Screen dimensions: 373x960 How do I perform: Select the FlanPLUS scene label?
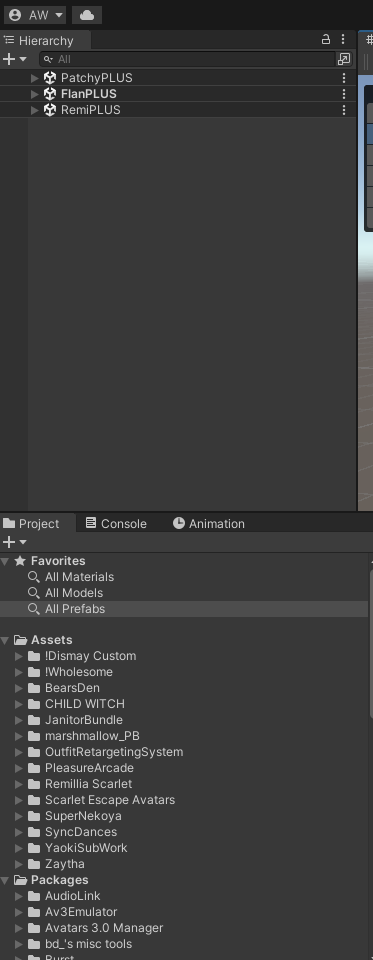click(88, 94)
